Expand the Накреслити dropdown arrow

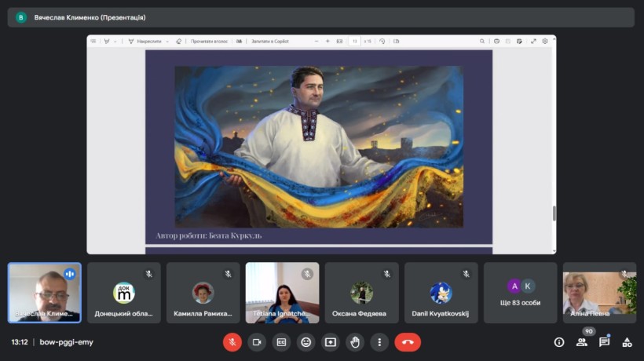(167, 42)
